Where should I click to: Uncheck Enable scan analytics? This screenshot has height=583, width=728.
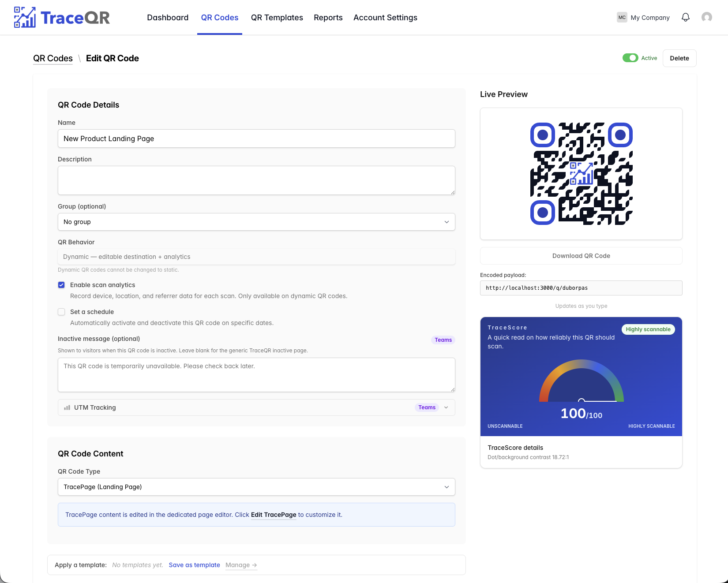pyautogui.click(x=61, y=285)
